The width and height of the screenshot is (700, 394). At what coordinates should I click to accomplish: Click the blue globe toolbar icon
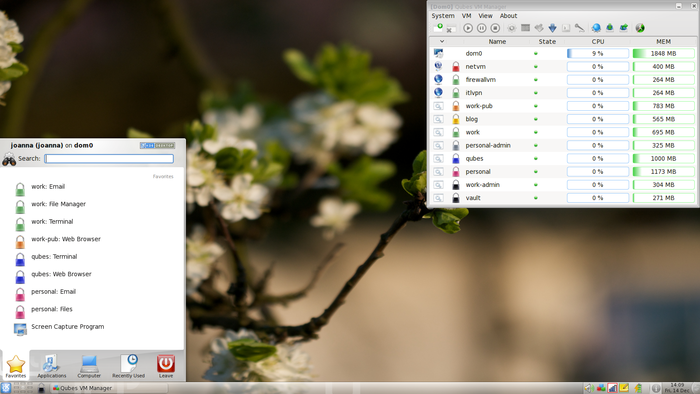596,28
